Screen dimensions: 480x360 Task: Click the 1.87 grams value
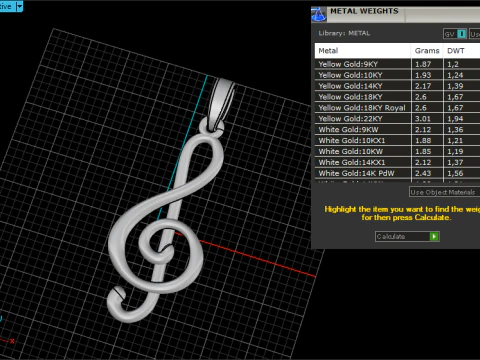(x=423, y=64)
